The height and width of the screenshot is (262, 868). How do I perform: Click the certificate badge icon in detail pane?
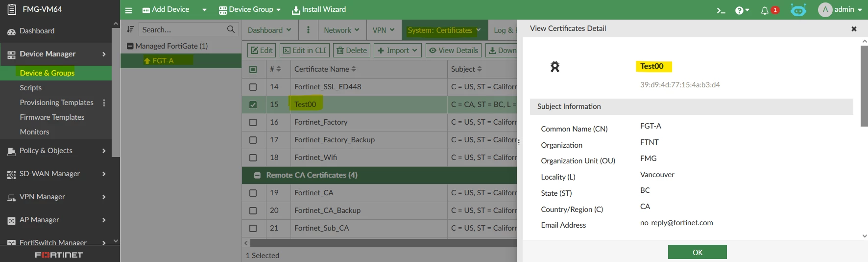point(555,67)
